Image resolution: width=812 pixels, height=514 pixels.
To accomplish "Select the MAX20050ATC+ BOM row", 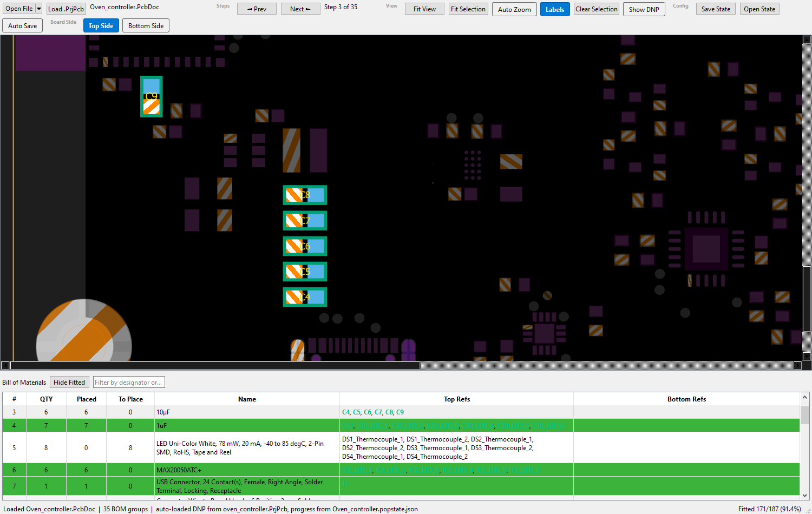I will pos(401,470).
